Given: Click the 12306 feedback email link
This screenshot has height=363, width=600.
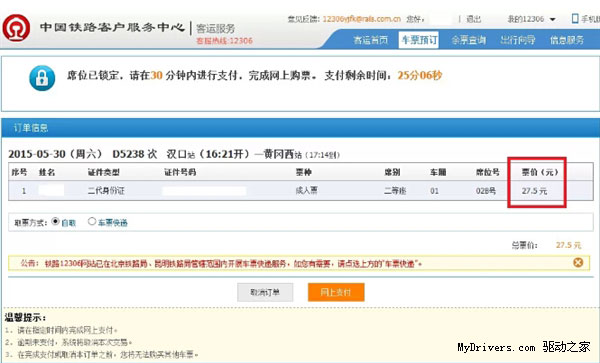Looking at the screenshot, I should click(362, 19).
